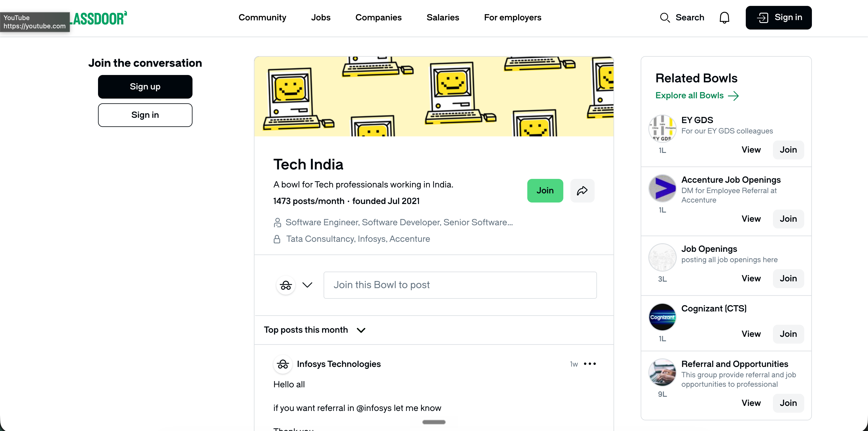Image resolution: width=868 pixels, height=431 pixels.
Task: Click the black Sign up button
Action: pyautogui.click(x=145, y=87)
